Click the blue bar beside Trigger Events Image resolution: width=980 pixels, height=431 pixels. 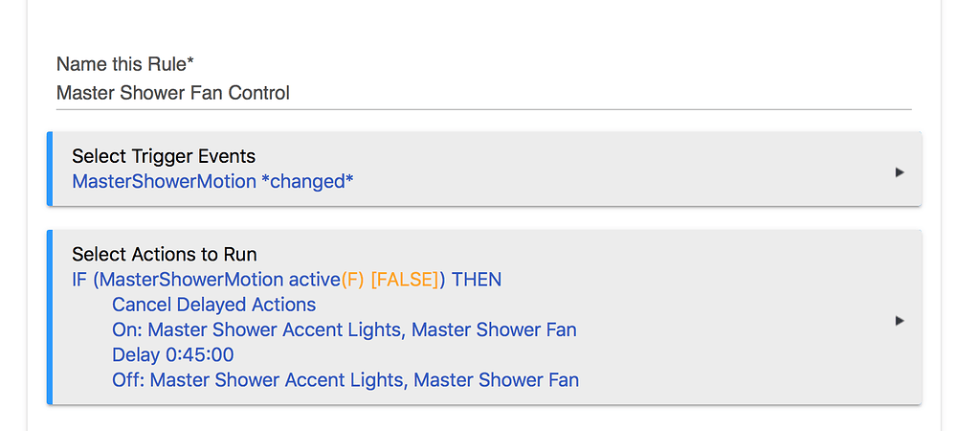[x=49, y=169]
